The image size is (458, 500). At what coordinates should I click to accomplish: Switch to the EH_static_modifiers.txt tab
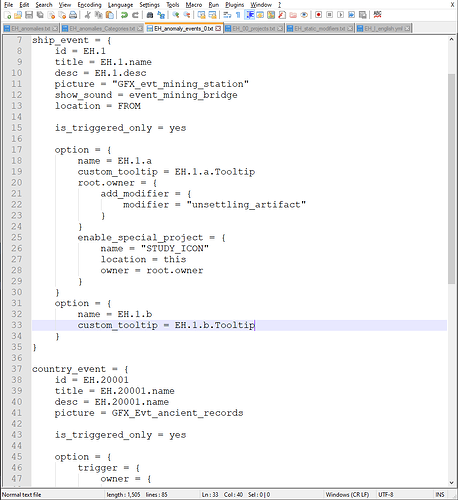tap(320, 29)
